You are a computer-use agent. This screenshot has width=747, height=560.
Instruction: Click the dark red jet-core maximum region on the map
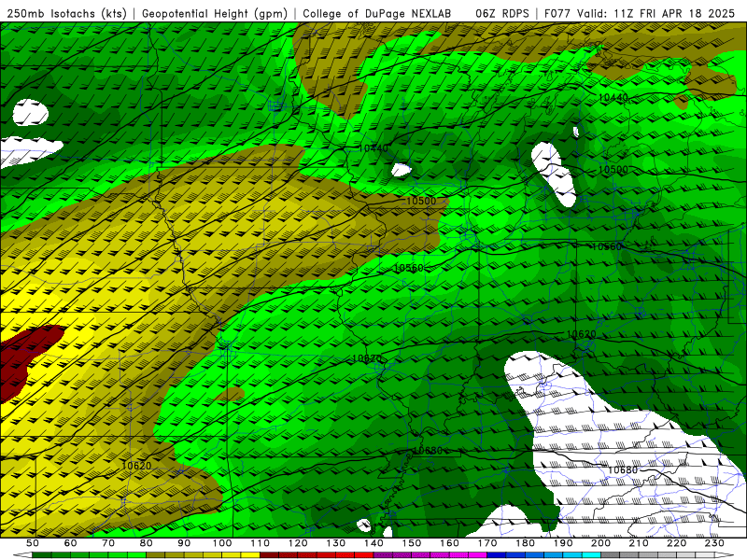pos(25,359)
